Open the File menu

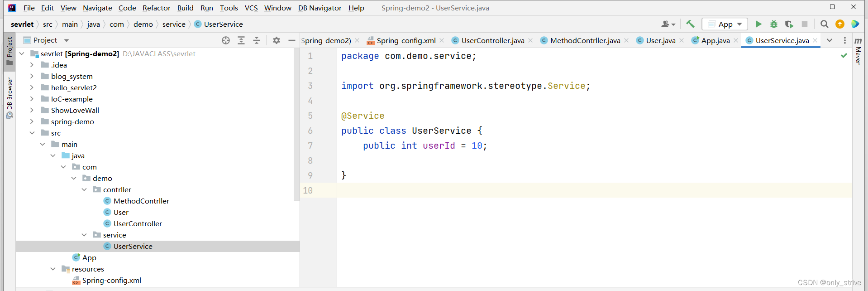tap(29, 8)
